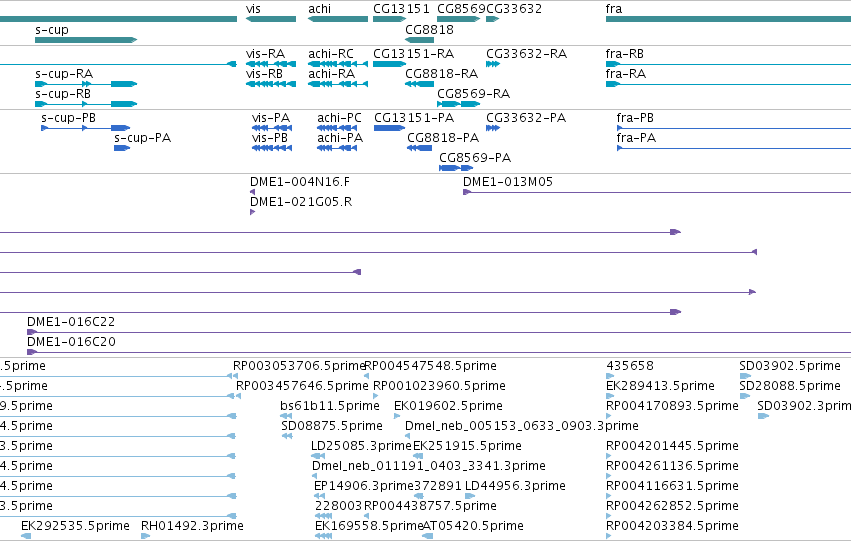
Task: Select the RP001023960.5prime EST label
Action: coord(440,386)
